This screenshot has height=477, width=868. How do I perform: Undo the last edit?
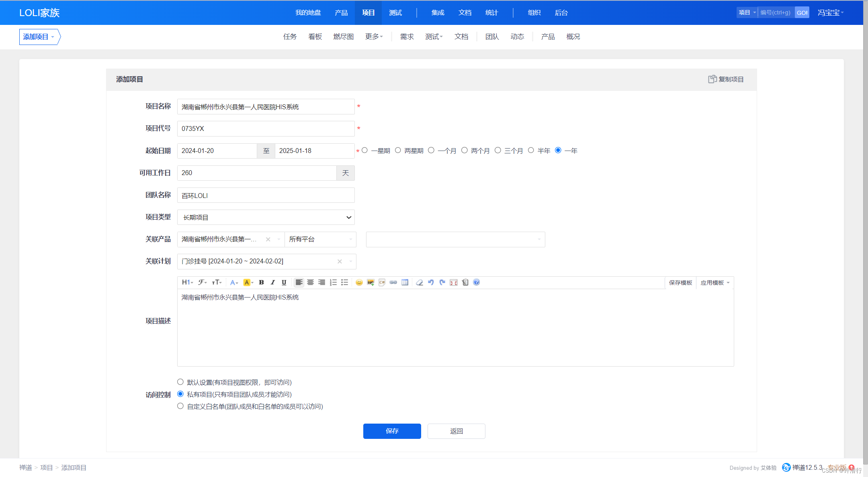(x=431, y=282)
